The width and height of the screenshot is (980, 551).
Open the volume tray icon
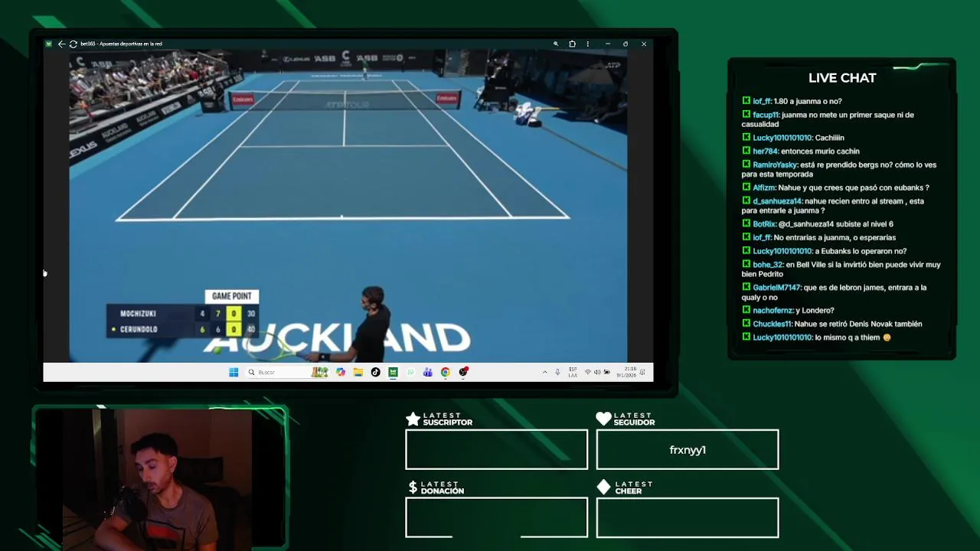click(x=597, y=372)
